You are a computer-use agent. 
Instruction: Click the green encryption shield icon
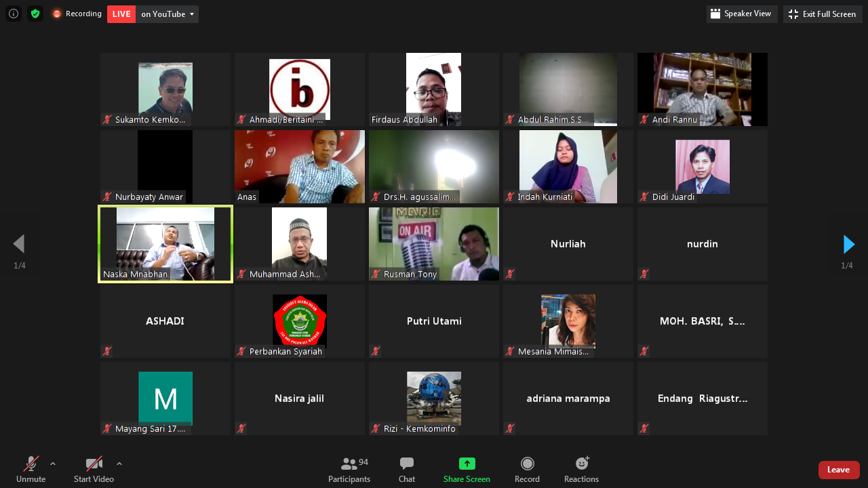coord(35,14)
